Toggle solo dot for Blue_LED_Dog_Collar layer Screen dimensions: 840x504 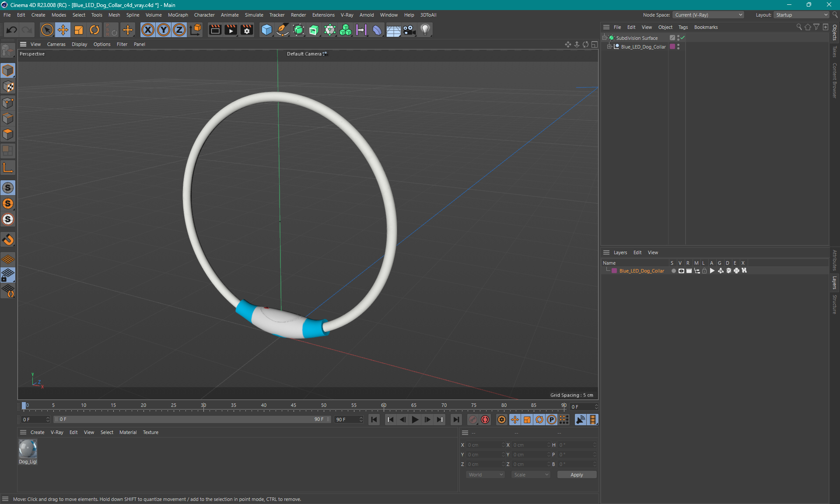click(x=674, y=271)
